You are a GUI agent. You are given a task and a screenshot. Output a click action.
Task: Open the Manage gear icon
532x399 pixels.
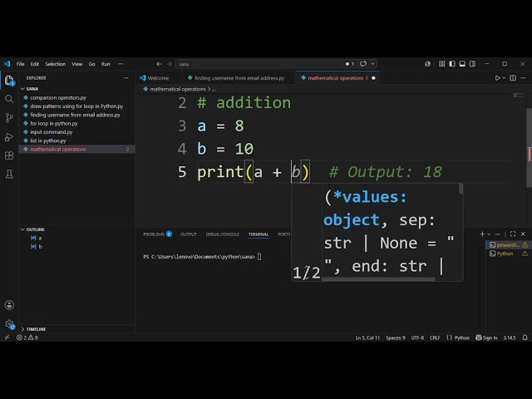[9, 325]
